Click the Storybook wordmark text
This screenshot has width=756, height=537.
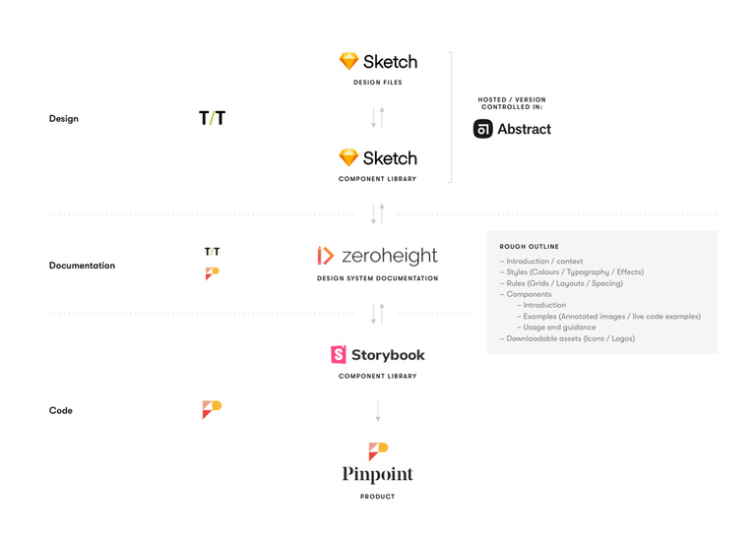coord(388,355)
